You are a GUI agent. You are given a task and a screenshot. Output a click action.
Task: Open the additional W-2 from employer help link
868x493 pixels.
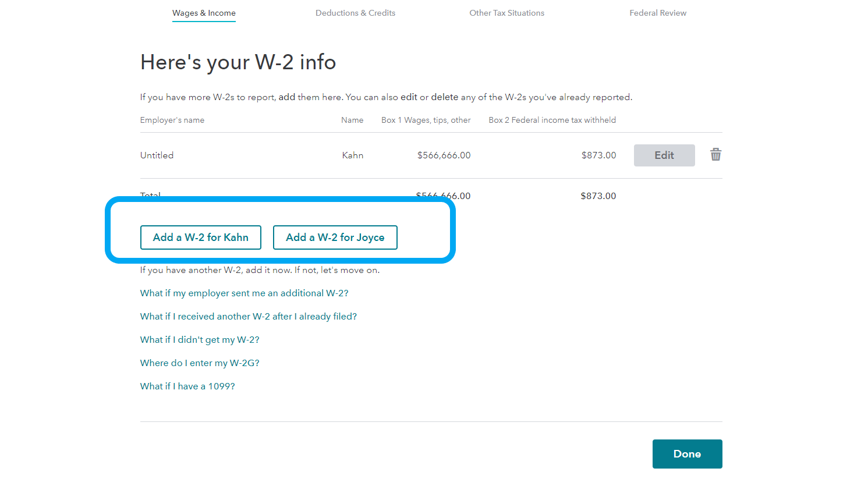click(244, 293)
